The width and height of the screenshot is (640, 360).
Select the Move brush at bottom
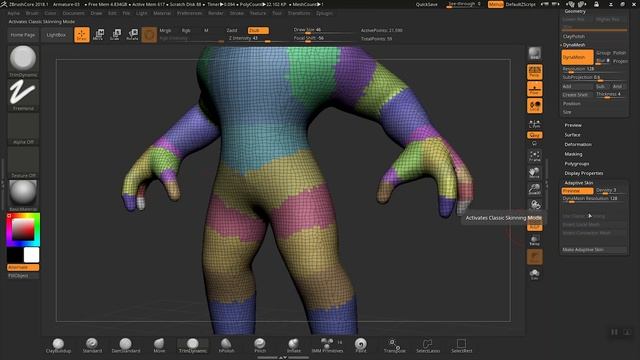click(x=159, y=345)
